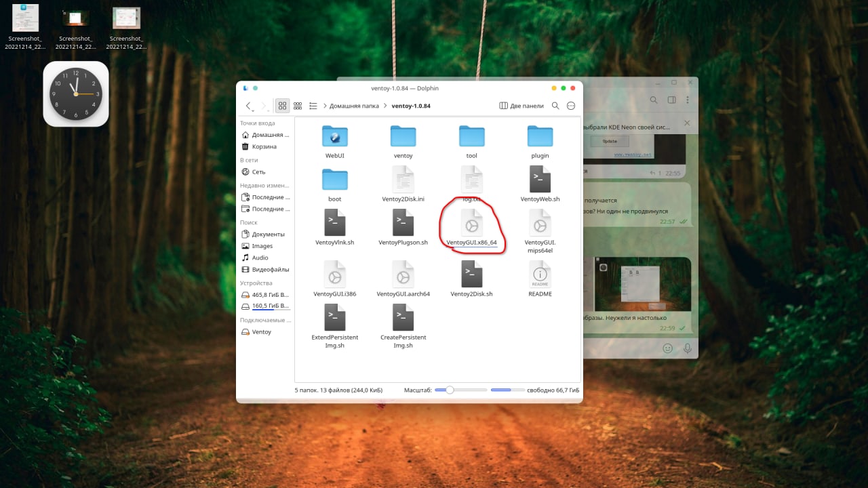
Task: Open Dolphin's three-dot control menu
Action: [x=571, y=106]
